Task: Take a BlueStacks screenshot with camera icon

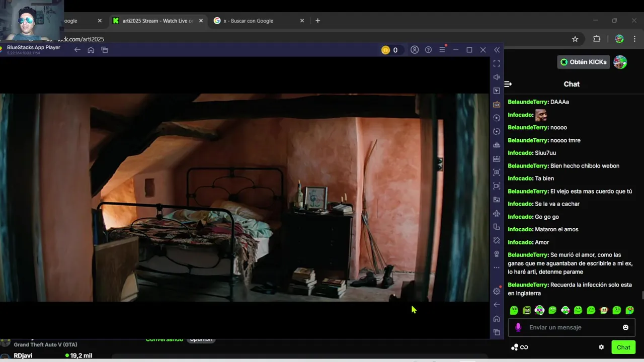Action: click(x=497, y=172)
